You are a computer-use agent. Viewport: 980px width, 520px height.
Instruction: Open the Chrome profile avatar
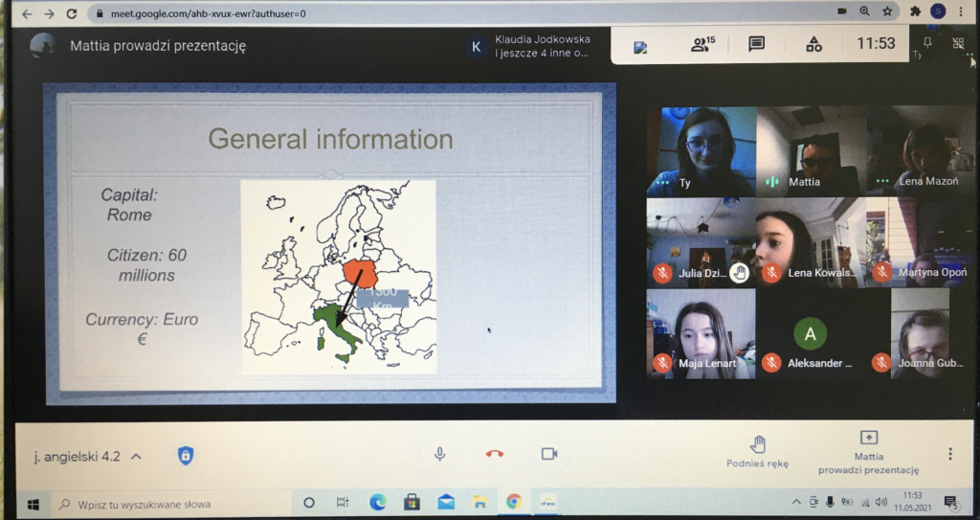point(938,11)
